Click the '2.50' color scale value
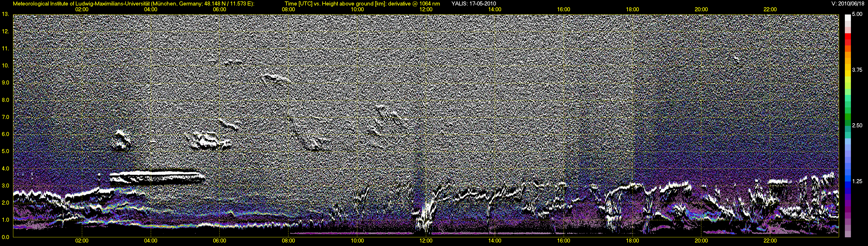Viewport: 868px width, 246px height. coord(857,125)
